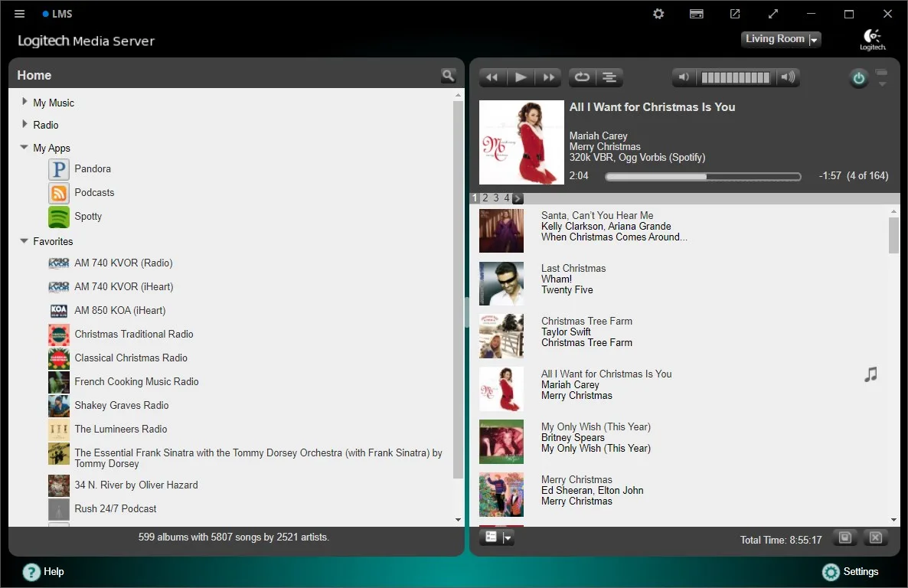908x588 pixels.
Task: Skip back to previous track
Action: pyautogui.click(x=492, y=77)
